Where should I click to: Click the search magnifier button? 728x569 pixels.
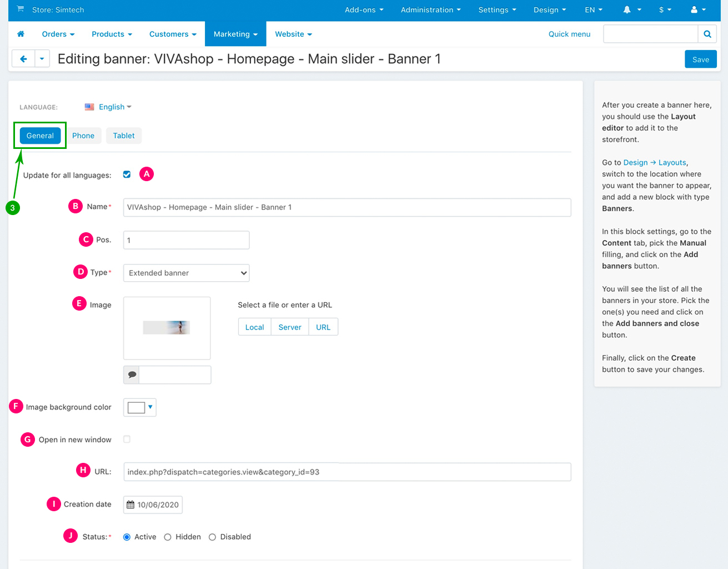(x=707, y=34)
